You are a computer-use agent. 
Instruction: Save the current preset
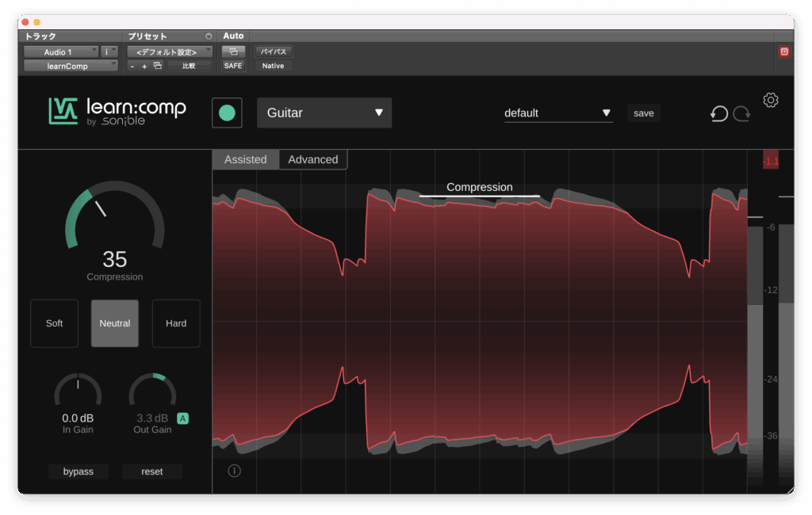tap(644, 113)
